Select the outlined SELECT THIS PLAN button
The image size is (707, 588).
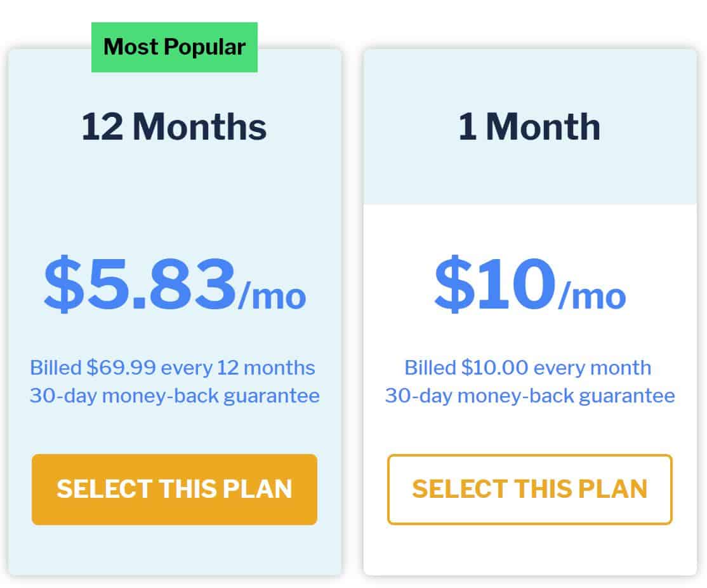coord(530,489)
